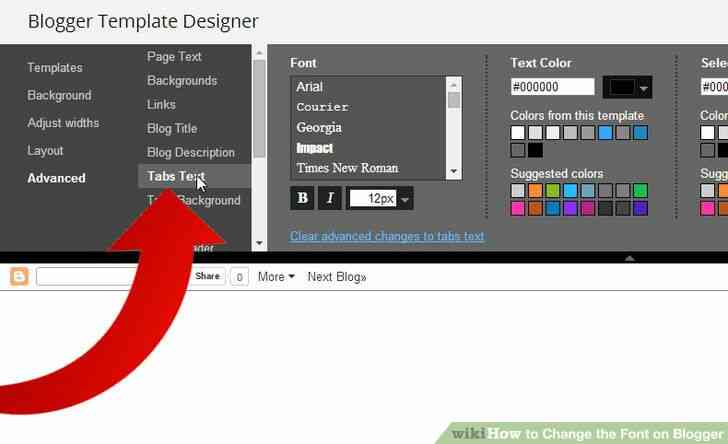Open the Layout section

click(x=45, y=151)
